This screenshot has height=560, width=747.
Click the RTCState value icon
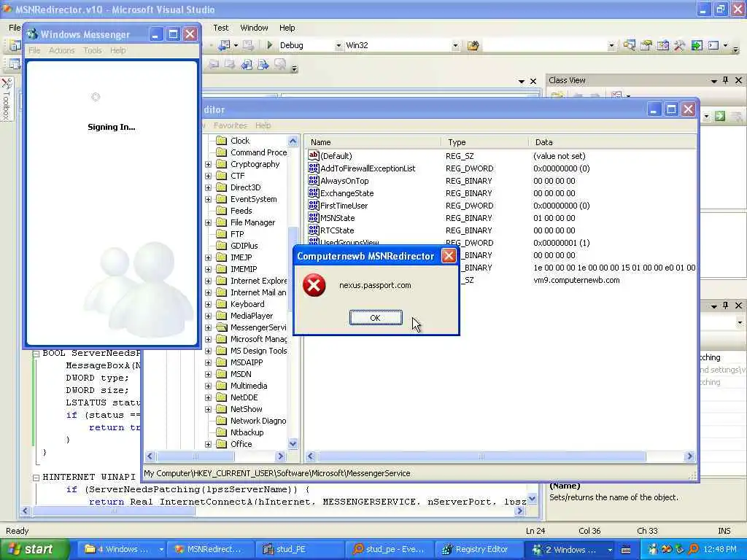pyautogui.click(x=314, y=230)
